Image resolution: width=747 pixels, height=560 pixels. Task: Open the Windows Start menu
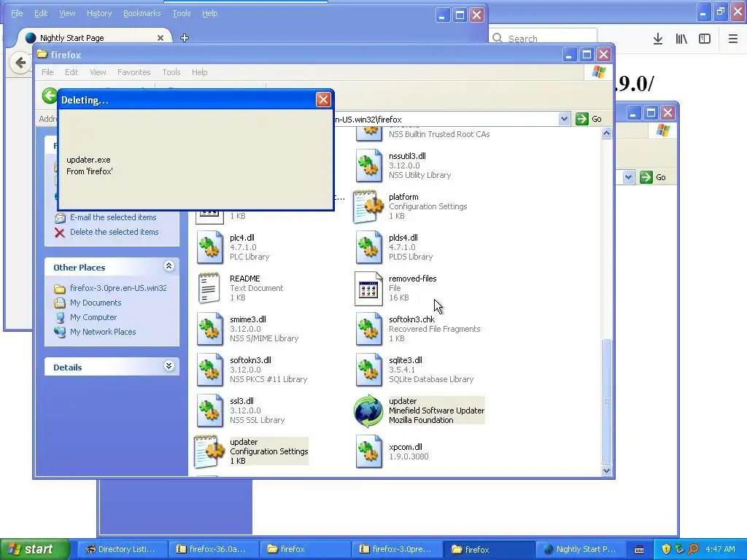coord(35,549)
